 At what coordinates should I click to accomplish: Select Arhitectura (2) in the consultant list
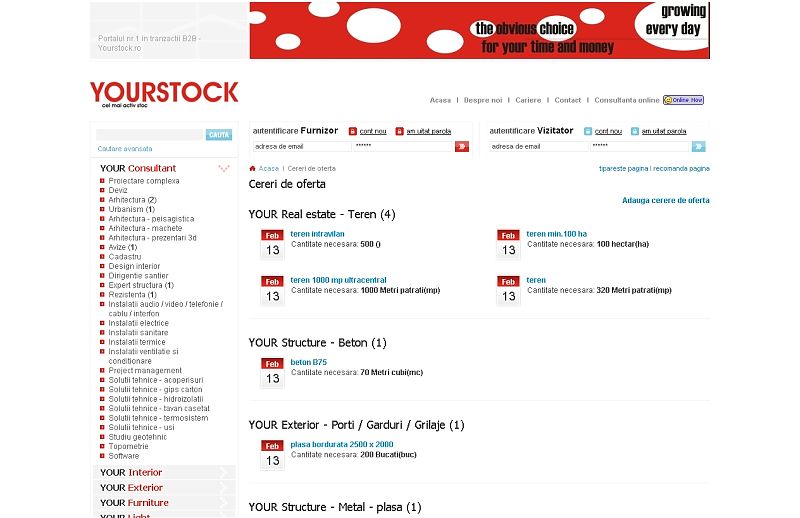click(x=132, y=200)
